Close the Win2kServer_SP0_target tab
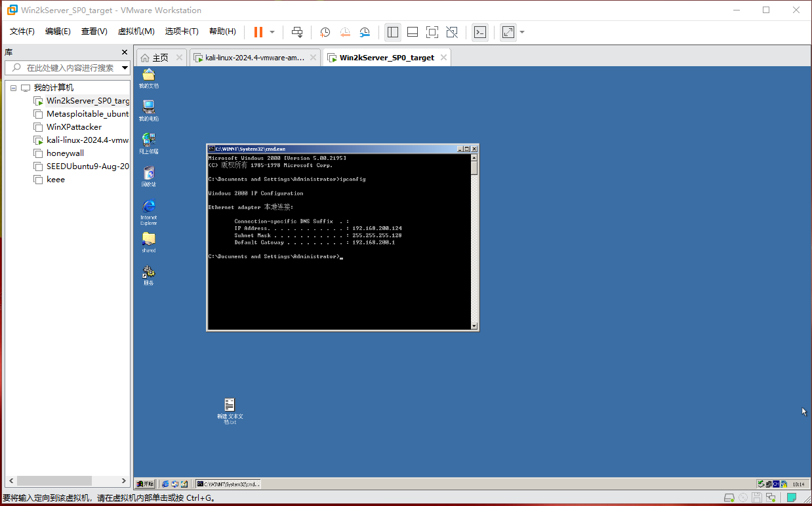This screenshot has height=506, width=812. pos(443,58)
